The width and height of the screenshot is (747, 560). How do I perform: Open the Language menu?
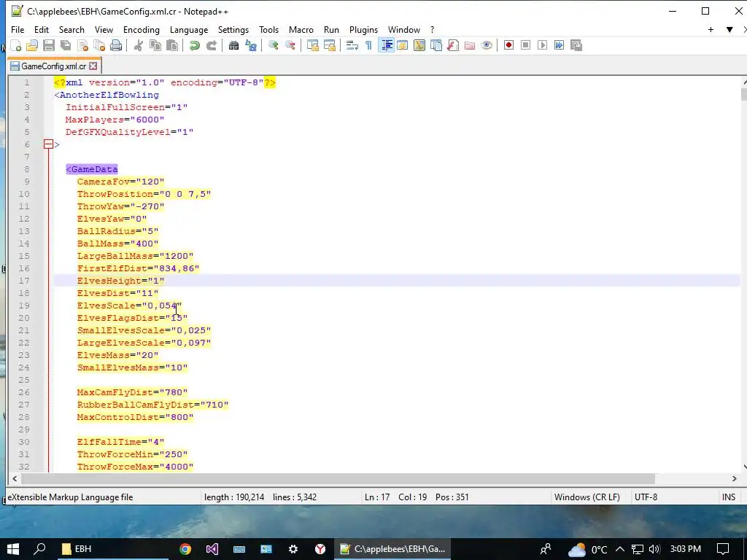[x=189, y=29]
